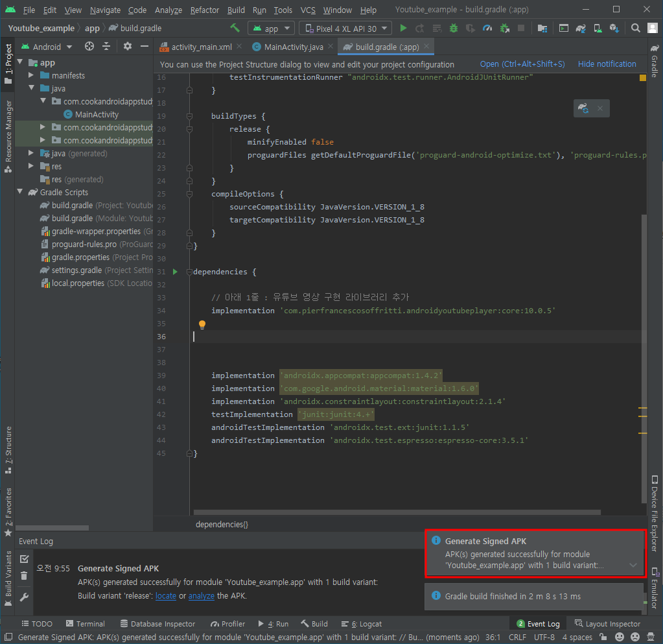The width and height of the screenshot is (663, 644).
Task: Toggle the Resource Manager side tab
Action: (x=8, y=137)
